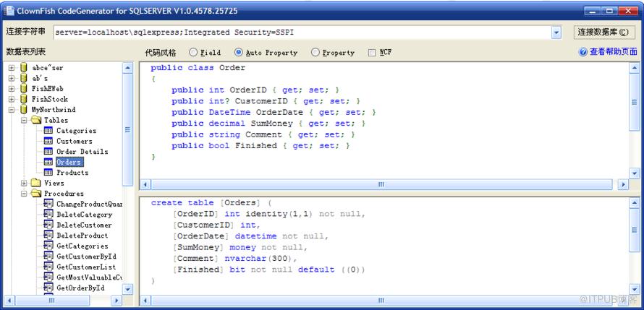Screen dimensions: 644x310
Task: Select the Categories table in tree
Action: [77, 130]
